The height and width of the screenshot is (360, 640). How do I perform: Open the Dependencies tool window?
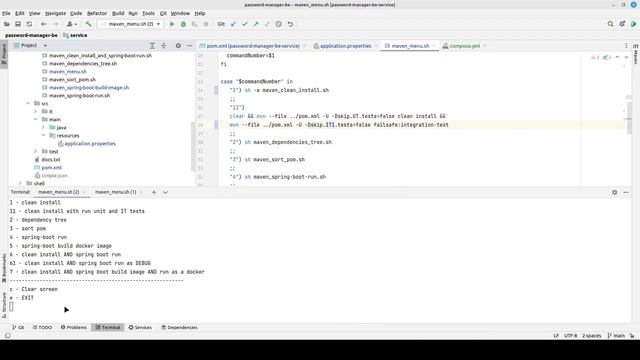179,327
